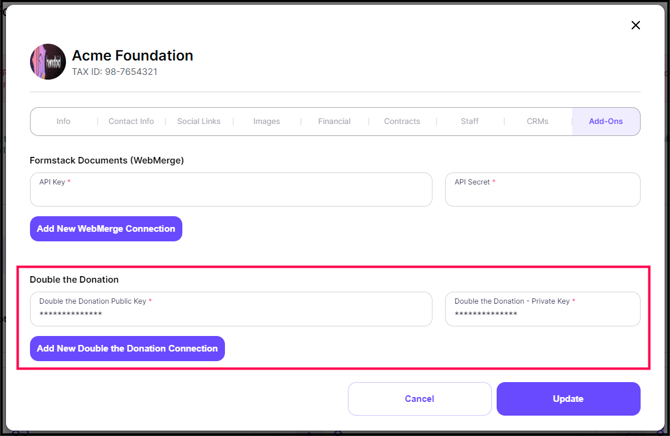The image size is (670, 436).
Task: Select the Add-Ons tab
Action: point(606,122)
